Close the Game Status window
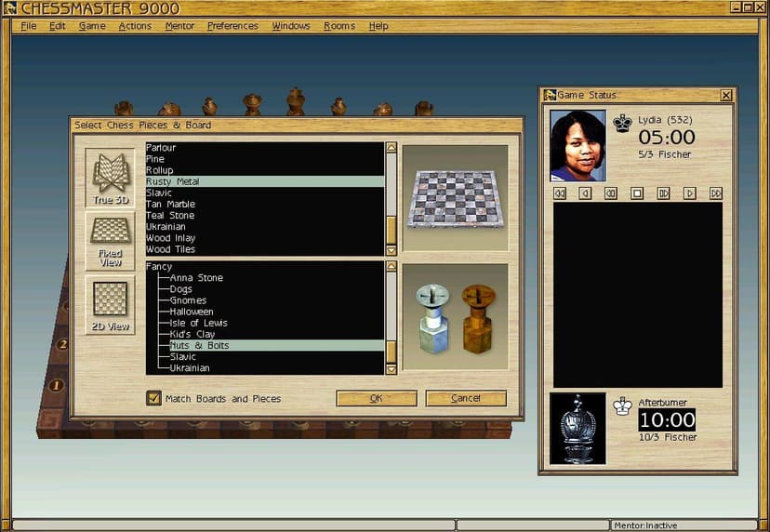 coord(726,95)
